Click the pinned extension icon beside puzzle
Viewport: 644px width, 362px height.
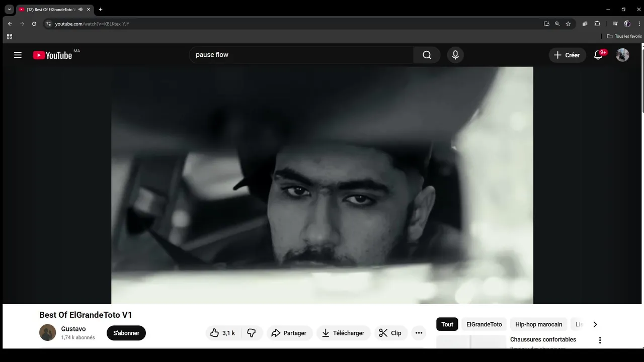click(585, 24)
